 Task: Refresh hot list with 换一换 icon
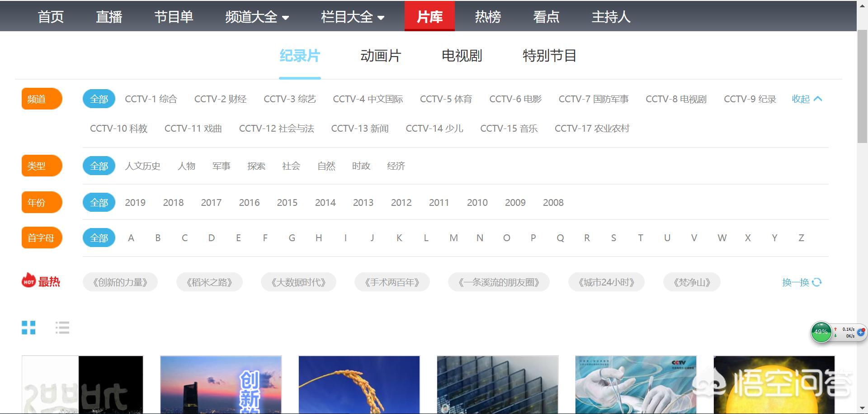click(816, 282)
